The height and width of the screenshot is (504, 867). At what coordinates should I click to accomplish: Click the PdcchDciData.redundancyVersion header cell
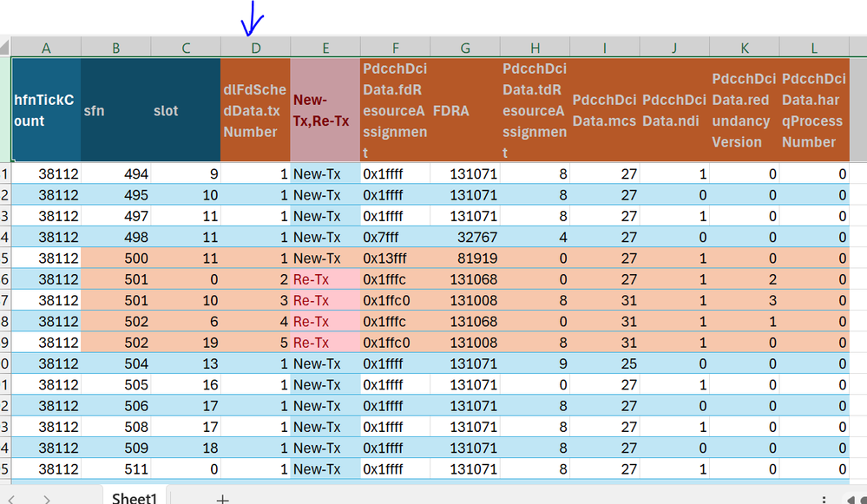pos(745,110)
